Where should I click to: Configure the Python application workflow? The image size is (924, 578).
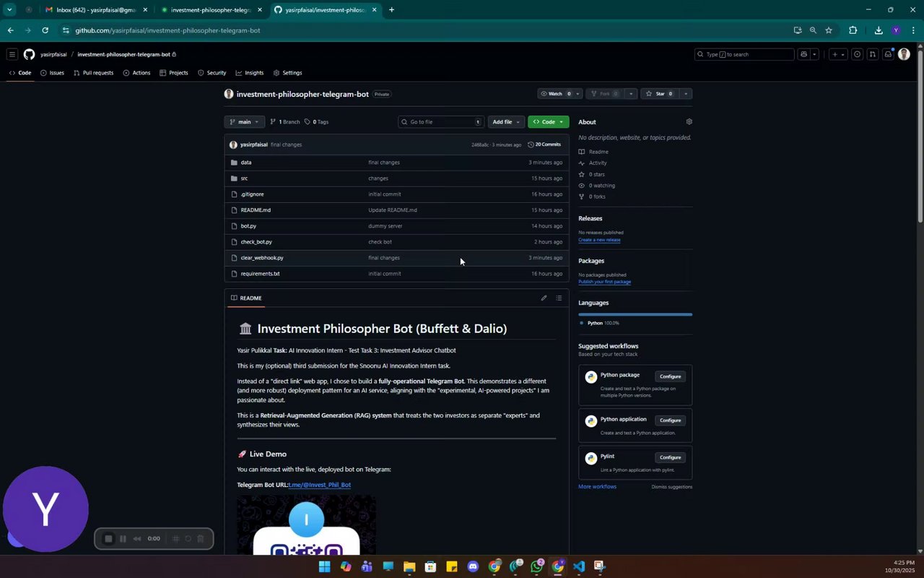pyautogui.click(x=670, y=420)
